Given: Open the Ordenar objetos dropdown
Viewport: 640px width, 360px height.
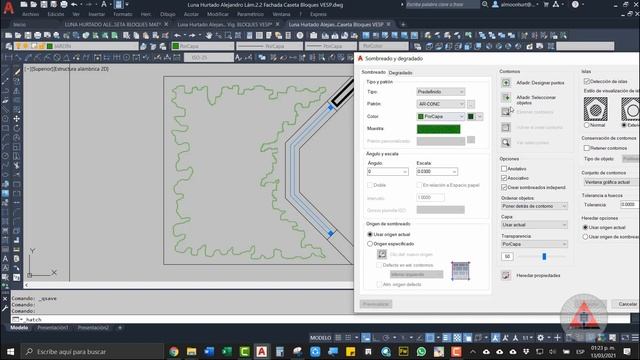Looking at the screenshot, I should click(x=534, y=206).
